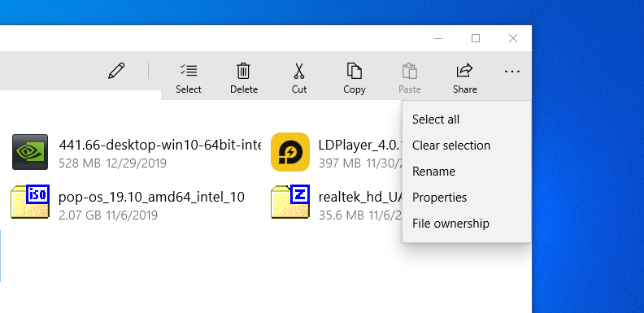Click the Select checklist toolbar button
This screenshot has width=644, height=313.
point(189,79)
